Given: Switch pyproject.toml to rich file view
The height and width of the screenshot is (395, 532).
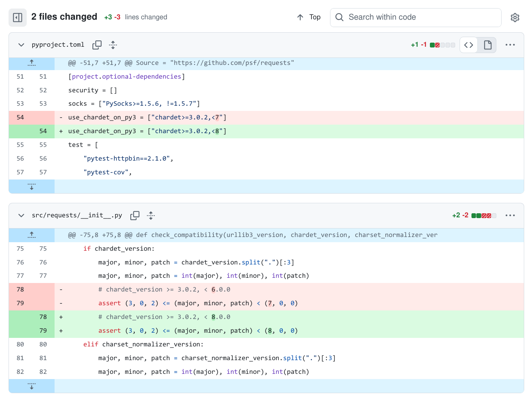Looking at the screenshot, I should [487, 45].
